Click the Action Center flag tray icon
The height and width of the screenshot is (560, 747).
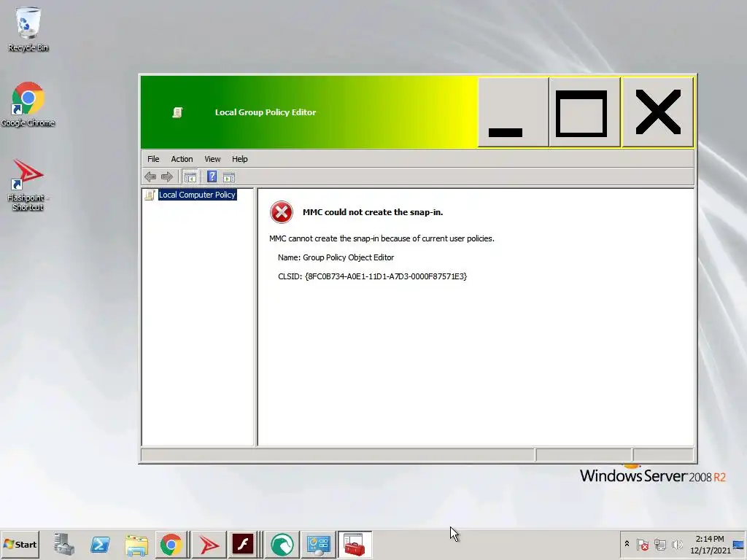point(642,544)
